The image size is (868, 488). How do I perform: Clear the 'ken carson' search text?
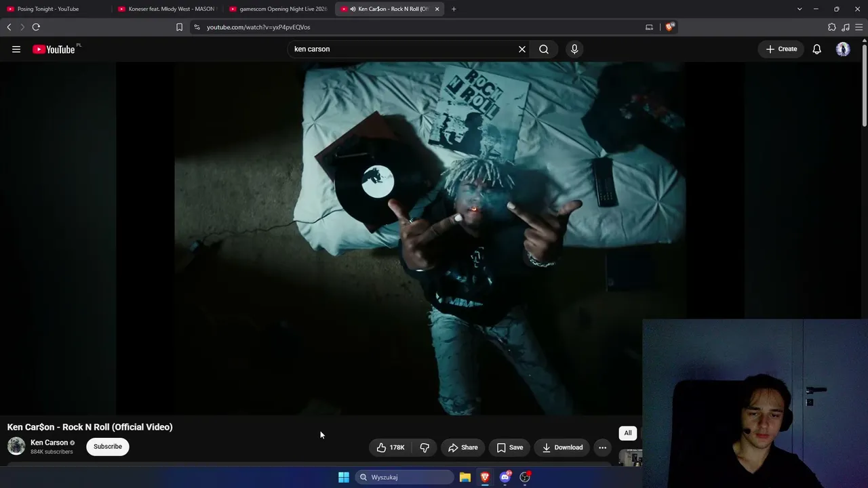point(522,49)
